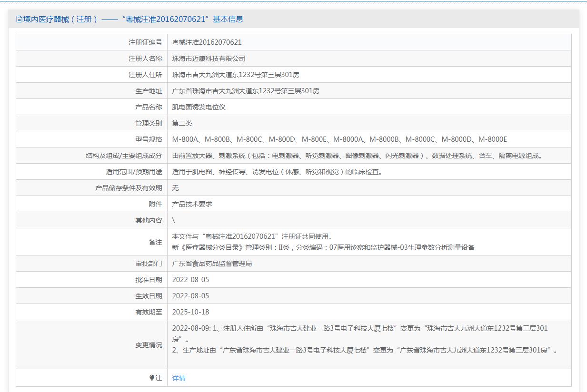
Task: Click the 生产地址 value starting with 广东省
Action: point(245,91)
